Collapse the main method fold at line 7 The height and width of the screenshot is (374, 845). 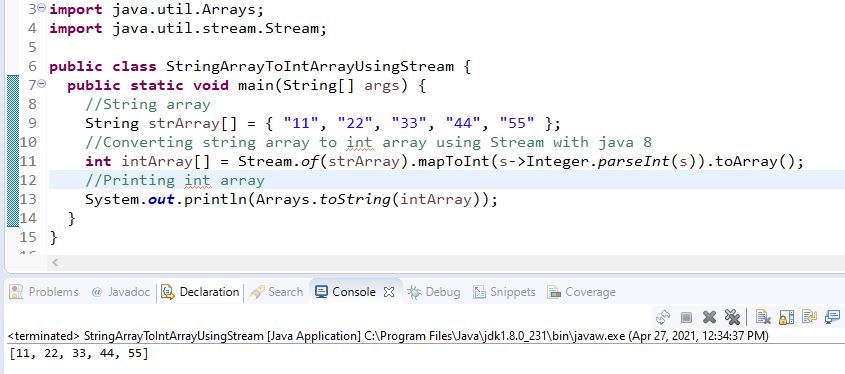(42, 84)
